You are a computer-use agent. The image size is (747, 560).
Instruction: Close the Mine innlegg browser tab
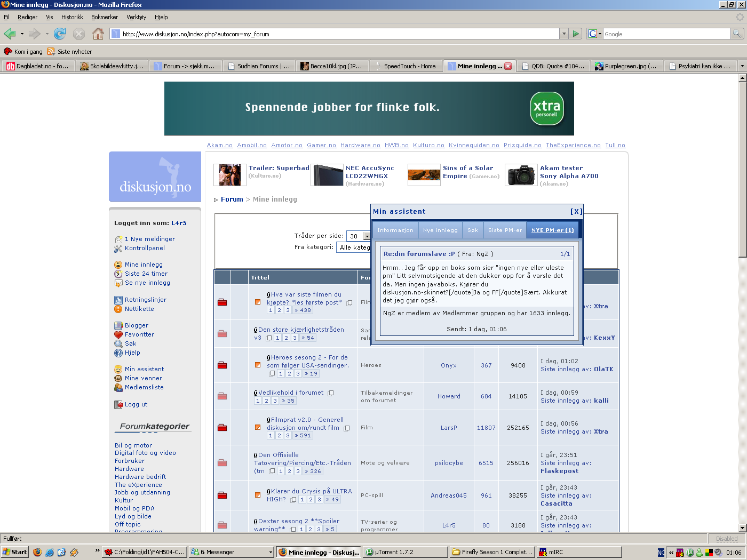(x=508, y=66)
